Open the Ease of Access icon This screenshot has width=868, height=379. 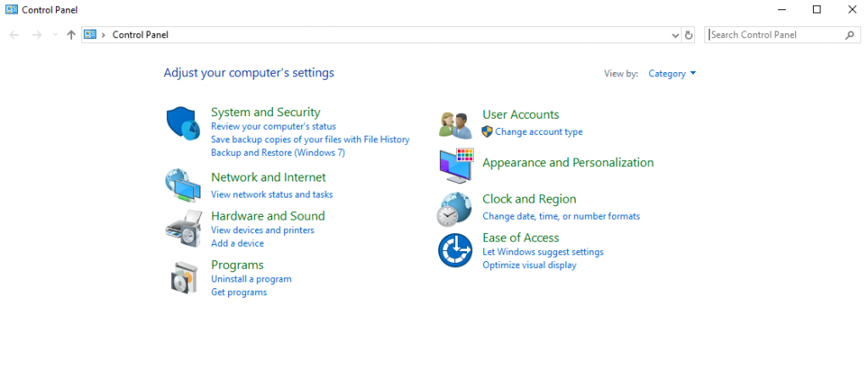pyautogui.click(x=455, y=250)
